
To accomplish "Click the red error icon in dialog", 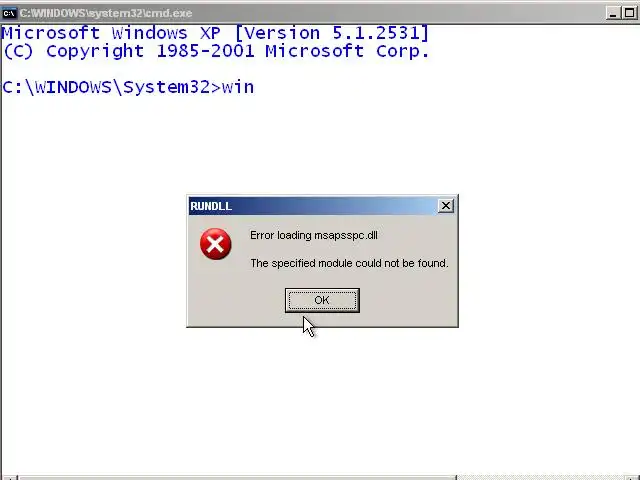I will pos(216,244).
